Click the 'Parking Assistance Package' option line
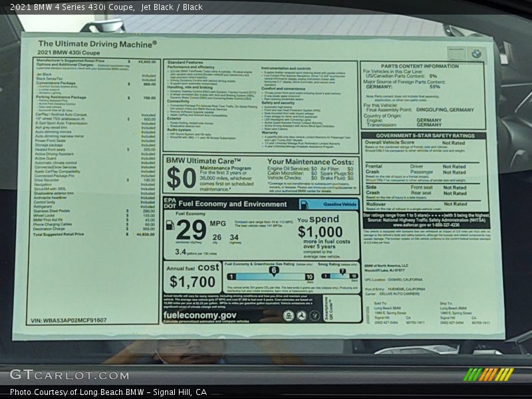The image size is (532, 399). [95, 97]
